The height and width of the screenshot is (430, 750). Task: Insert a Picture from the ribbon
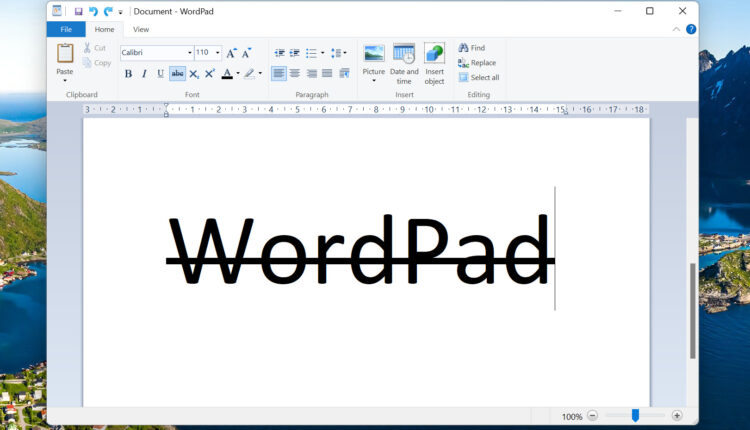pos(374,54)
